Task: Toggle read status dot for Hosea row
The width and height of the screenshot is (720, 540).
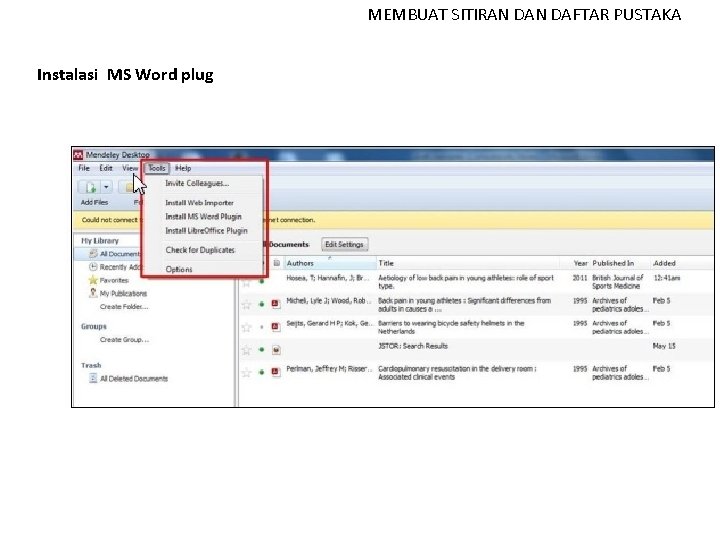Action: click(262, 281)
